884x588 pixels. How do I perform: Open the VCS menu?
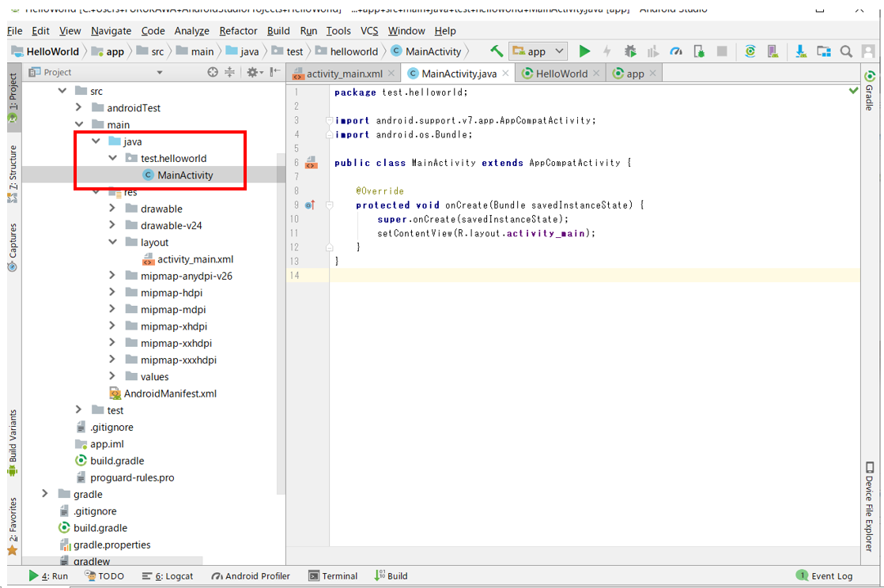pyautogui.click(x=369, y=31)
